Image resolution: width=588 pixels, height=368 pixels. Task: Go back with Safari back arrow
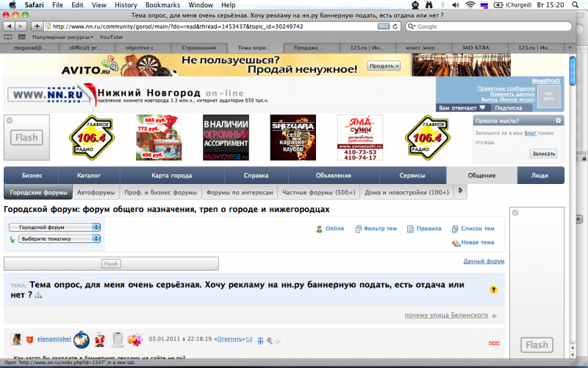click(9, 26)
